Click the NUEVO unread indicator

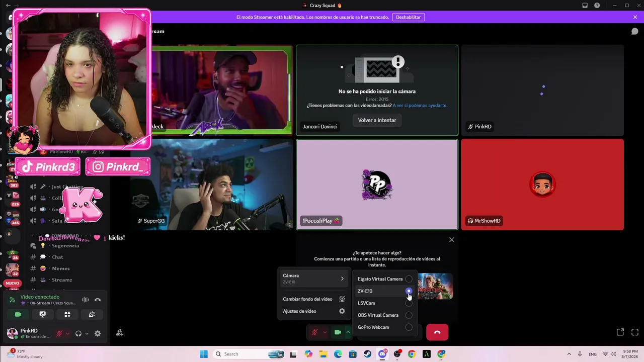[12, 283]
